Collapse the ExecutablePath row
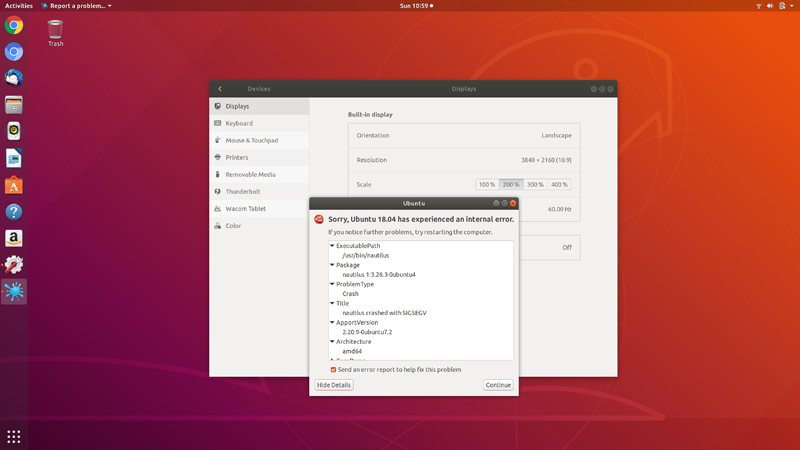Screen dimensions: 800x450 (332, 245)
